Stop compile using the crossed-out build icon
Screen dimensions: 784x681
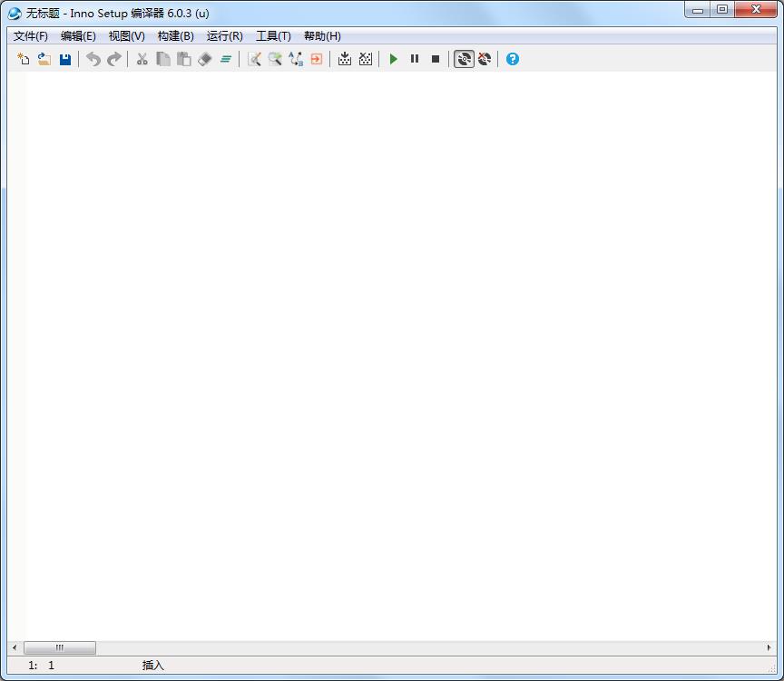click(366, 59)
